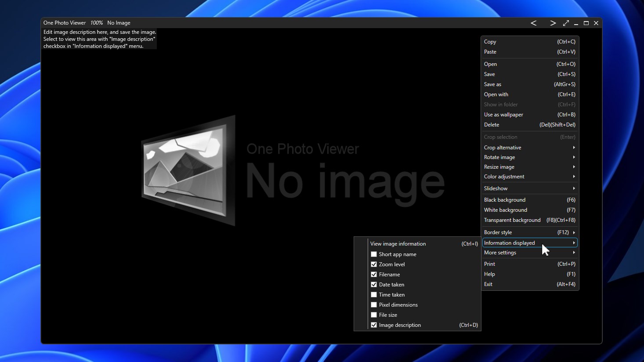Click View image information
The height and width of the screenshot is (362, 644).
click(398, 243)
